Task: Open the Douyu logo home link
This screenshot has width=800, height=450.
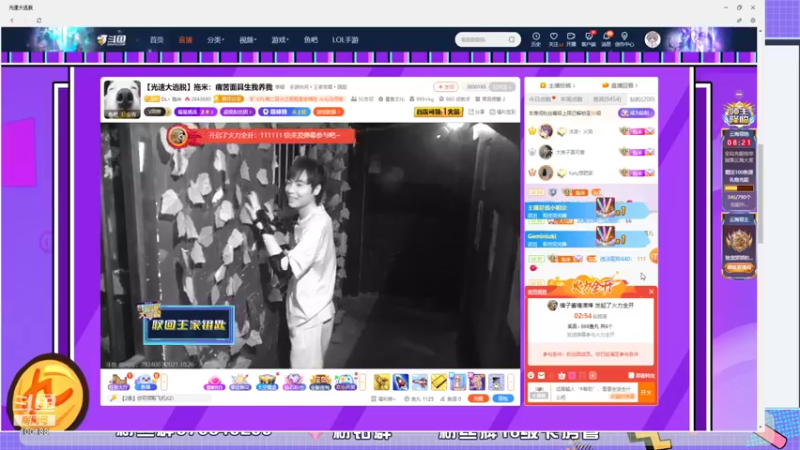Action: click(x=112, y=40)
